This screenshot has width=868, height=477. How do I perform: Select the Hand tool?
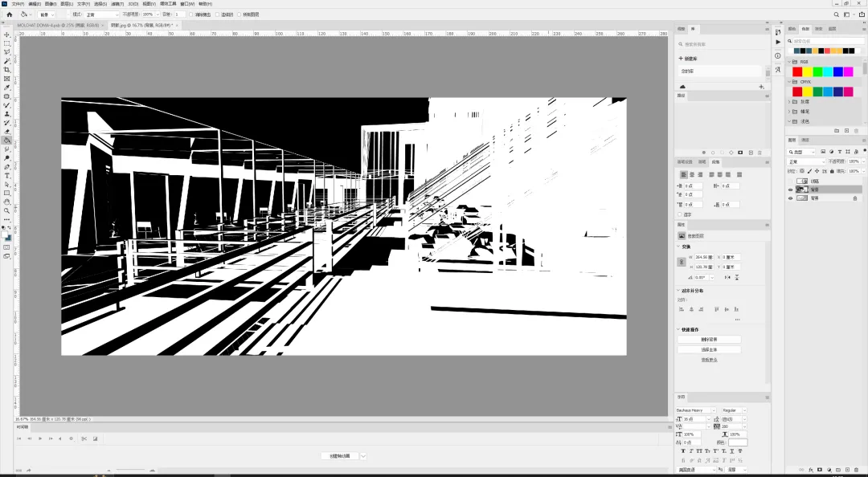pyautogui.click(x=6, y=202)
